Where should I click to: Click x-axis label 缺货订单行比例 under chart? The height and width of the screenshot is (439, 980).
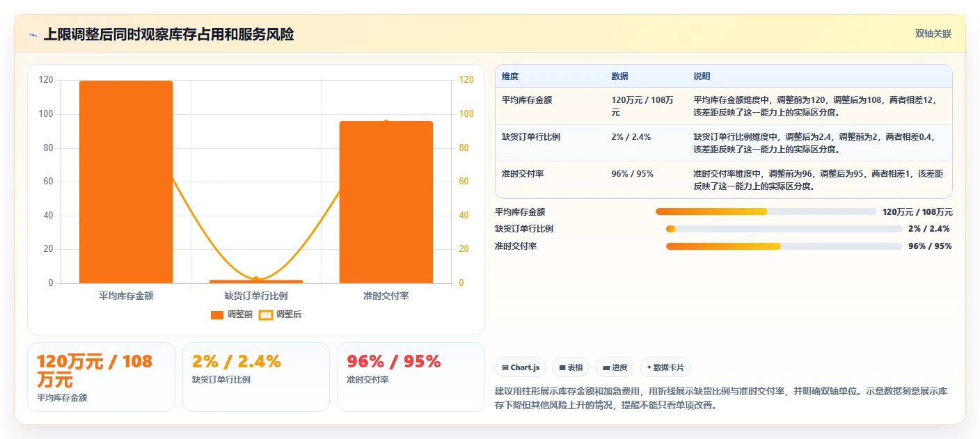click(256, 296)
